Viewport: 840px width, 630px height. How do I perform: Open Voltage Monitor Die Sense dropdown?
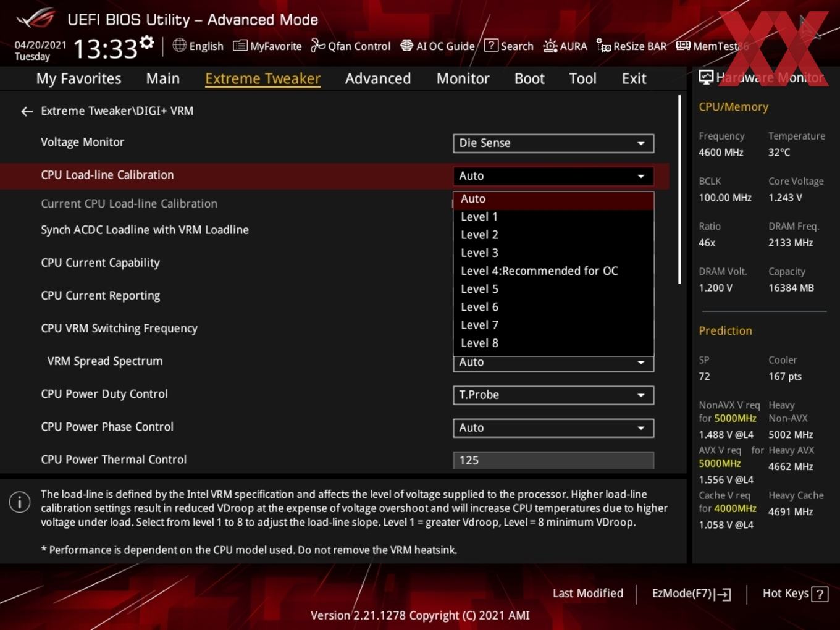click(553, 143)
